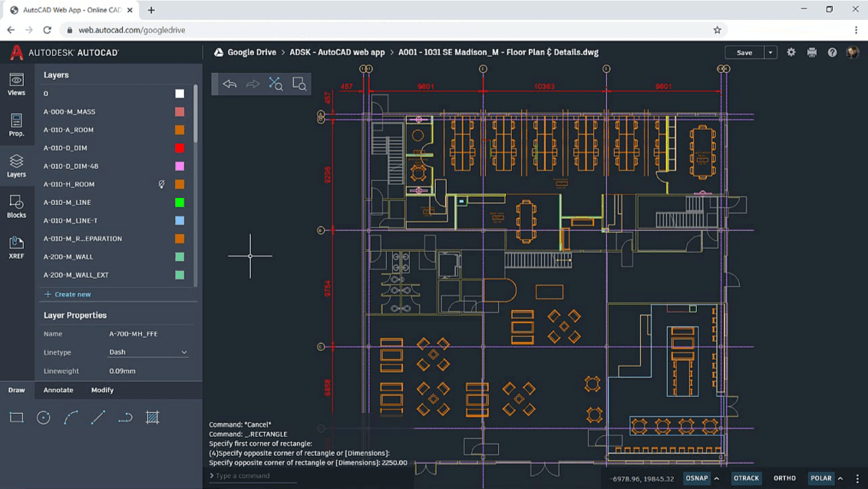868x489 pixels.
Task: Activate the Zoom Window tool
Action: click(299, 84)
